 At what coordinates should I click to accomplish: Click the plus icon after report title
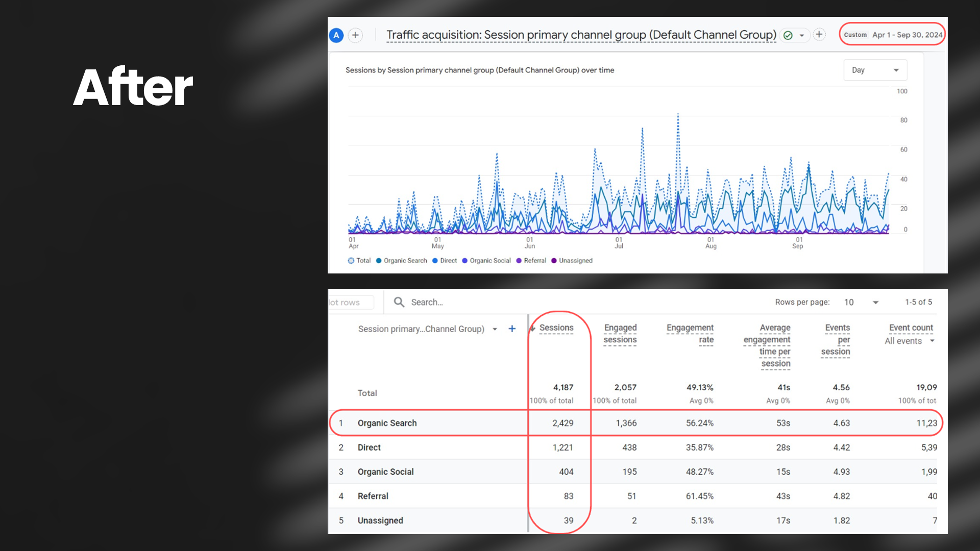pos(819,35)
